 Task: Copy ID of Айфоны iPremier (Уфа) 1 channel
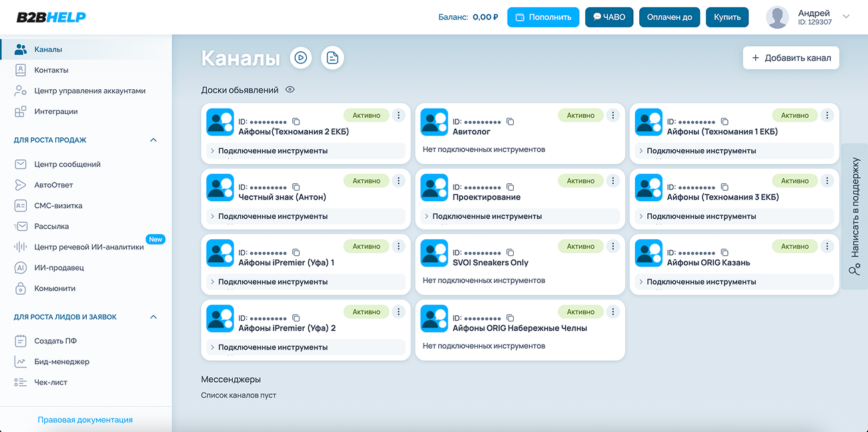[296, 253]
